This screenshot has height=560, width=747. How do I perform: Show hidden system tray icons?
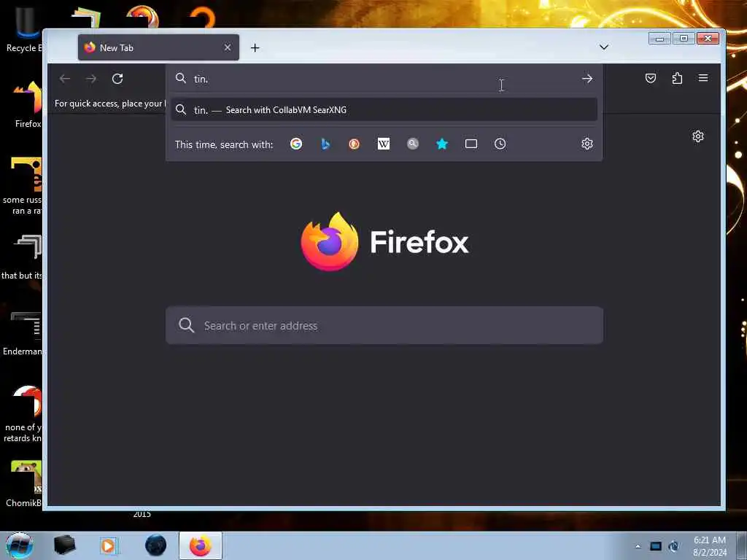coord(638,546)
